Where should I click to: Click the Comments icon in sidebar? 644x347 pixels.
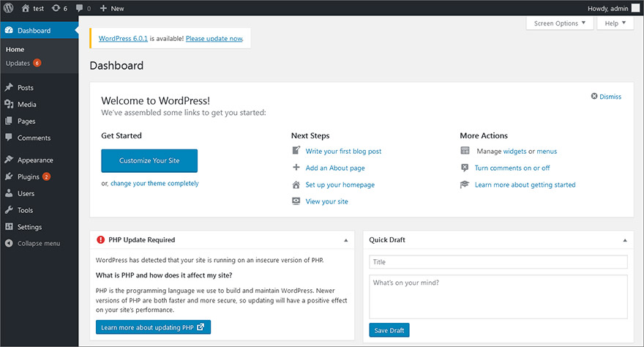click(9, 138)
